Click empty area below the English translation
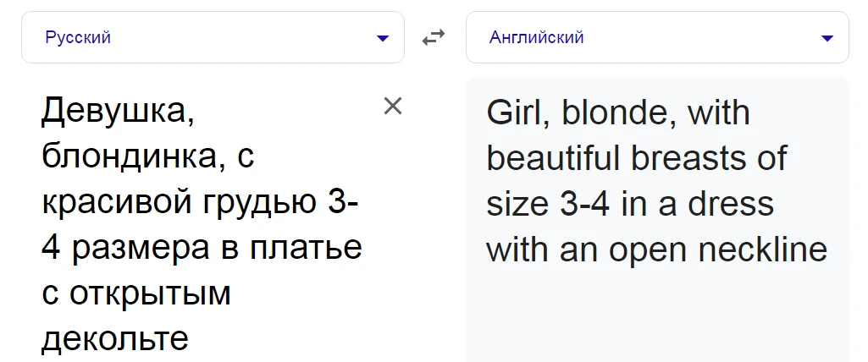The image size is (868, 362). click(657, 315)
